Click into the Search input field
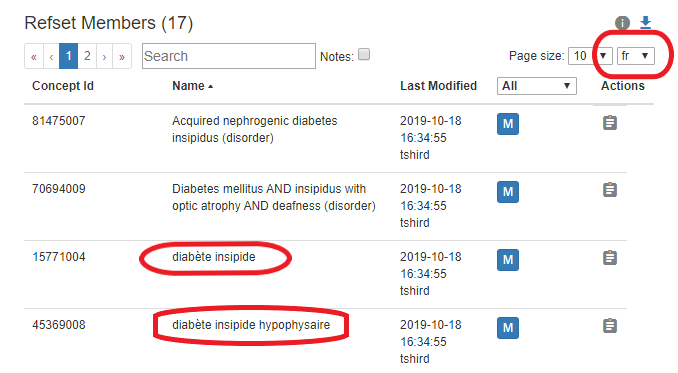This screenshot has width=678, height=373. pos(229,56)
